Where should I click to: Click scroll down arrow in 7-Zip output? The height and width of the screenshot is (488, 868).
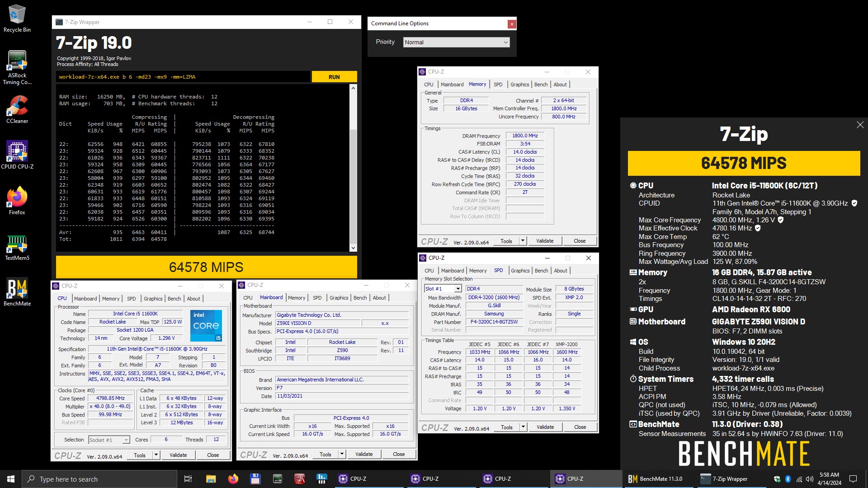354,248
